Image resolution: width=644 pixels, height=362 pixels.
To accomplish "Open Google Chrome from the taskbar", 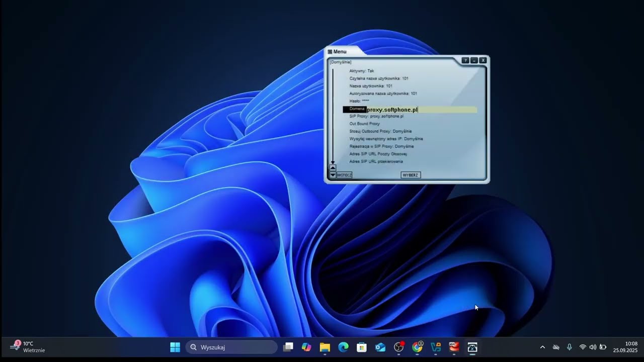I will click(x=417, y=347).
